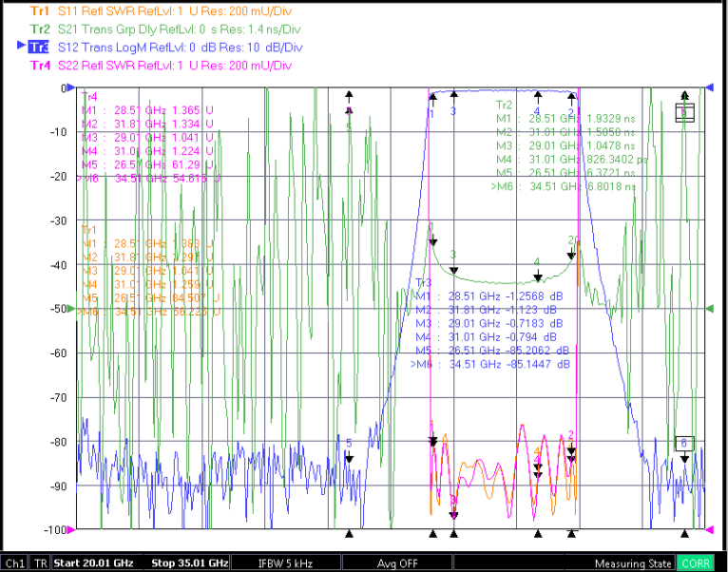Click Tr3 readout M4 31.01 GHz -0.794 dB

click(x=486, y=336)
